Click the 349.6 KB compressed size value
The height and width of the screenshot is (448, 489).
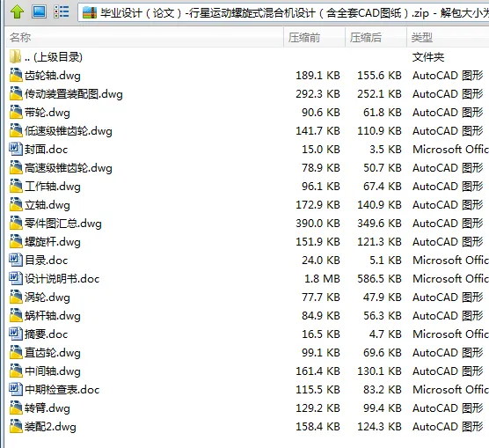379,224
